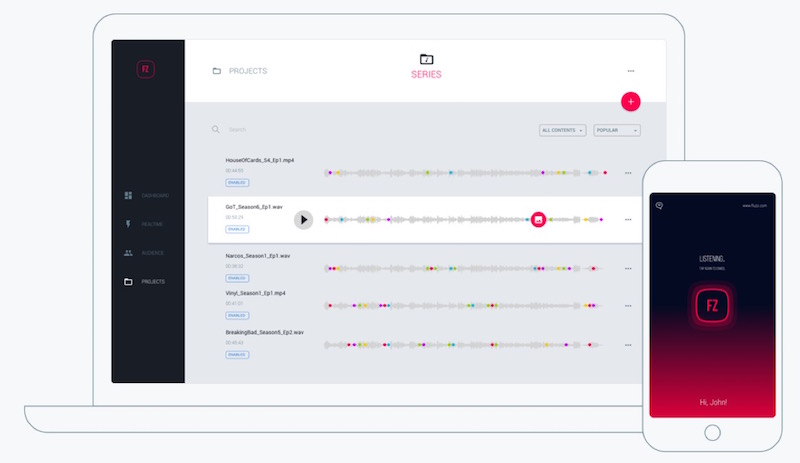Click the Narcos_Season1_Ep1.wav waveform timeline

click(463, 269)
